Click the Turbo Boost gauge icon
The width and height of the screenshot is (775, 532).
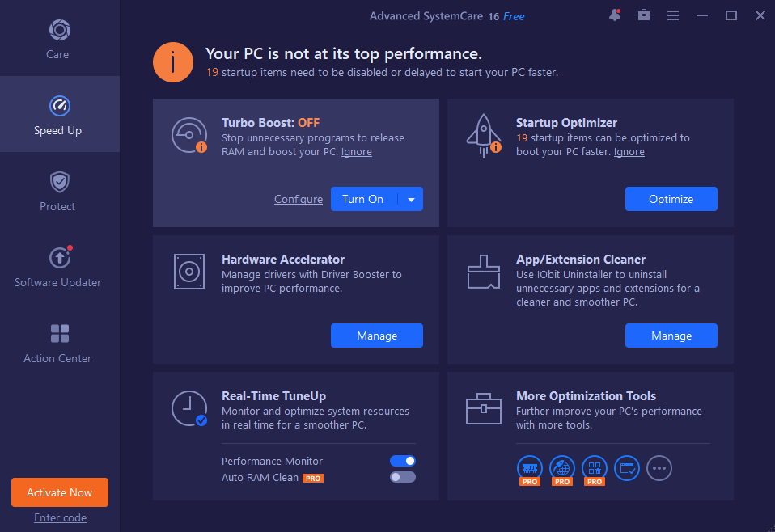click(189, 135)
